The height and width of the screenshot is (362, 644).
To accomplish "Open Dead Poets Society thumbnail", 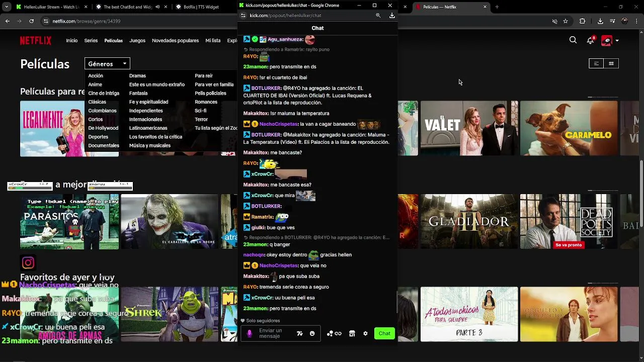I will click(569, 222).
